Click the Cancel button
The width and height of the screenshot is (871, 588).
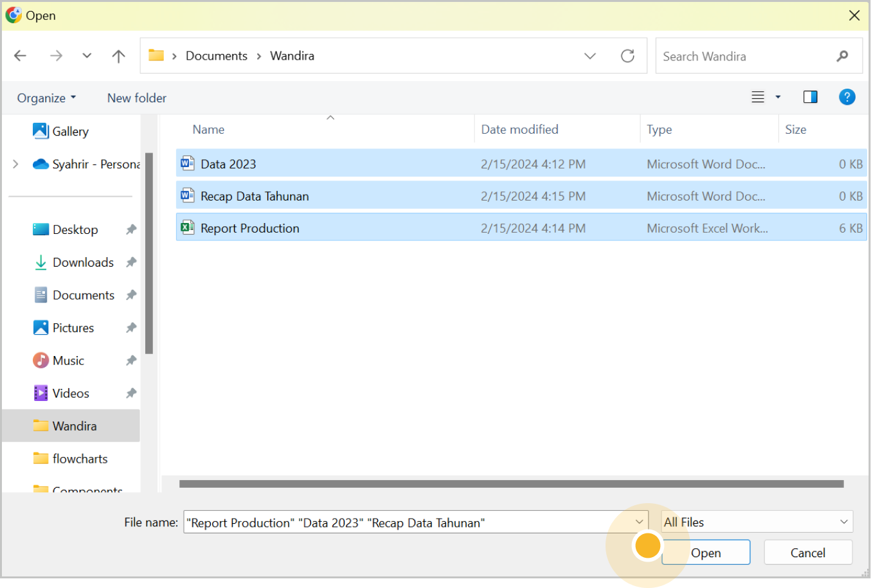[807, 553]
